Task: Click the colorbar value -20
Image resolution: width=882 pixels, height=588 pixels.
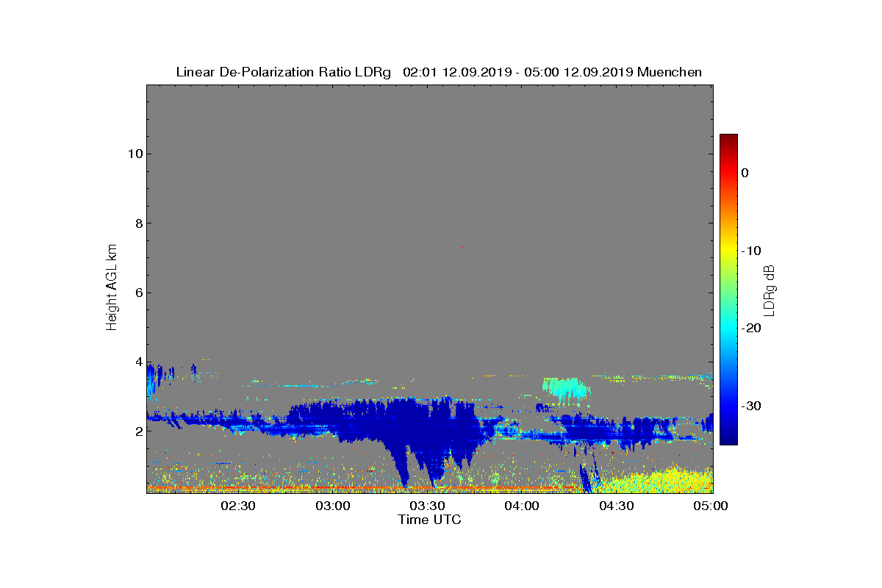Action: coord(750,328)
